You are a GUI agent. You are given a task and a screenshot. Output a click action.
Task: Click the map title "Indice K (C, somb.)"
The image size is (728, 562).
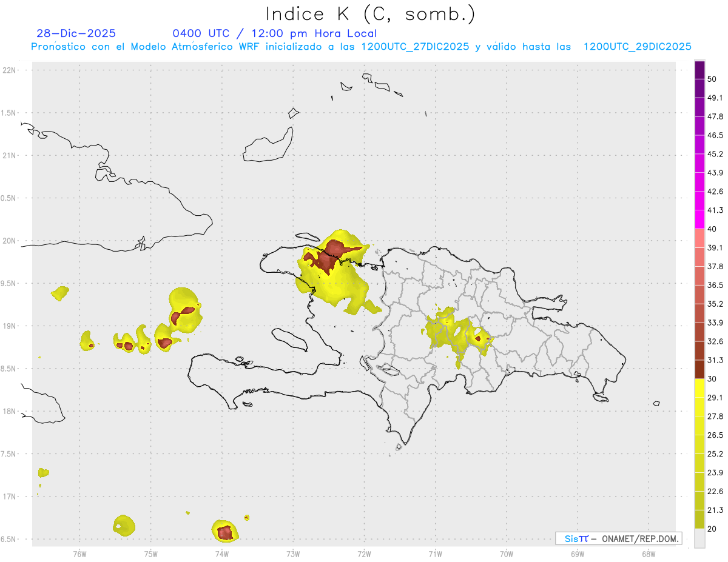tap(370, 13)
